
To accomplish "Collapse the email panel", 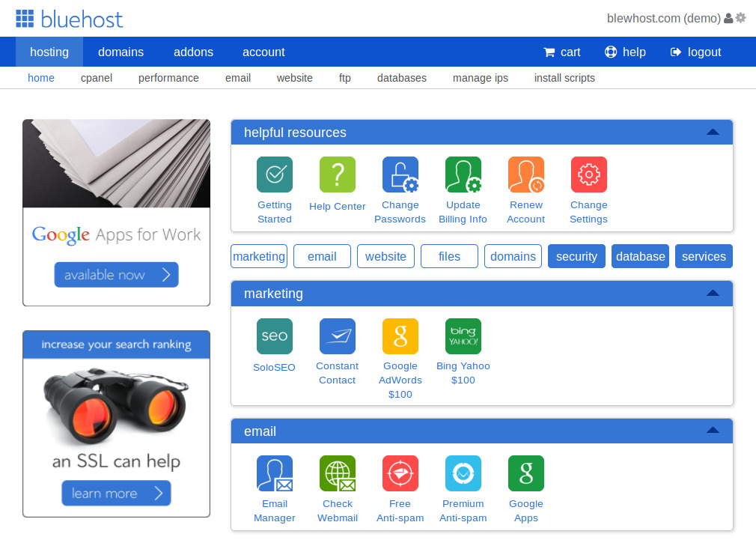I will 713,431.
